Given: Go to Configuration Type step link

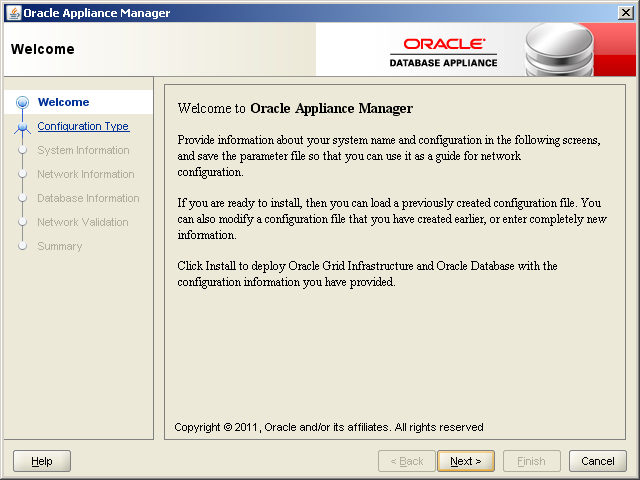Looking at the screenshot, I should point(83,126).
